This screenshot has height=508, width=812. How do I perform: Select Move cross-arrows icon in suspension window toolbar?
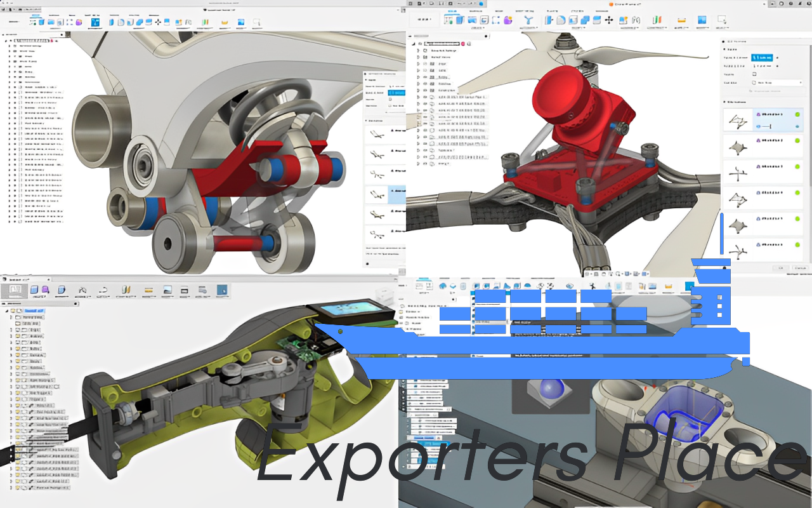coord(158,22)
